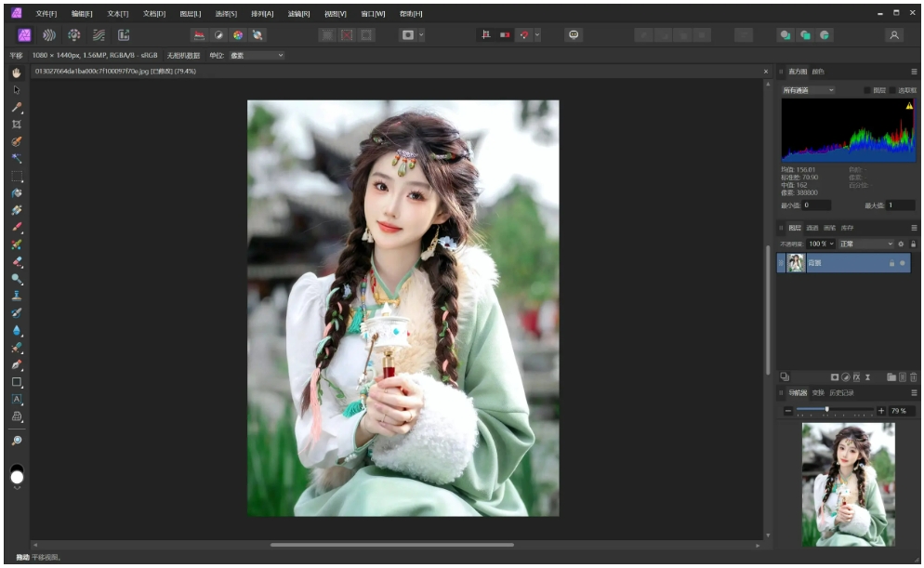Select the Move tool arrow
This screenshot has height=568, width=924.
(17, 90)
